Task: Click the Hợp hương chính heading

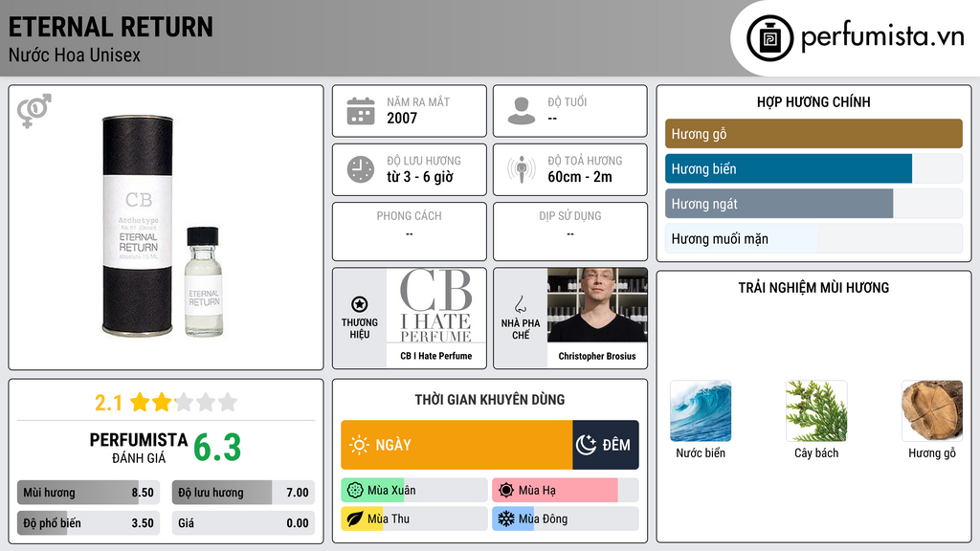Action: point(813,101)
